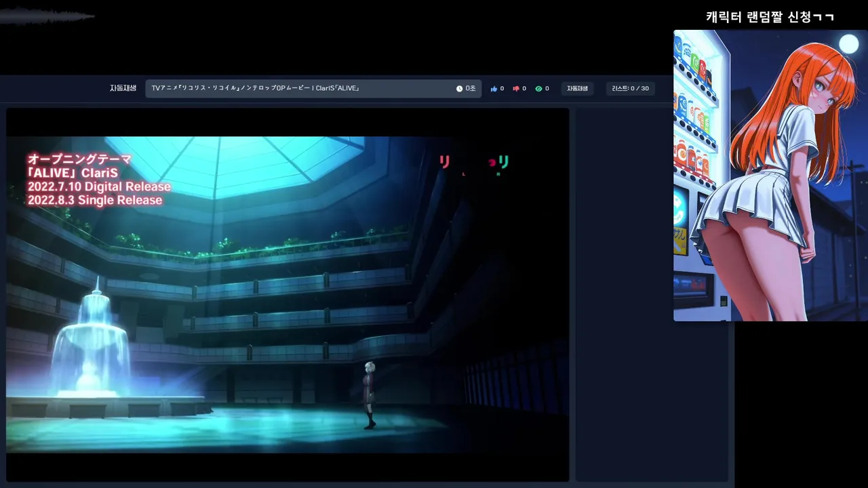Click the blue thumbs-up like icon
The image size is (868, 488).
click(x=494, y=89)
